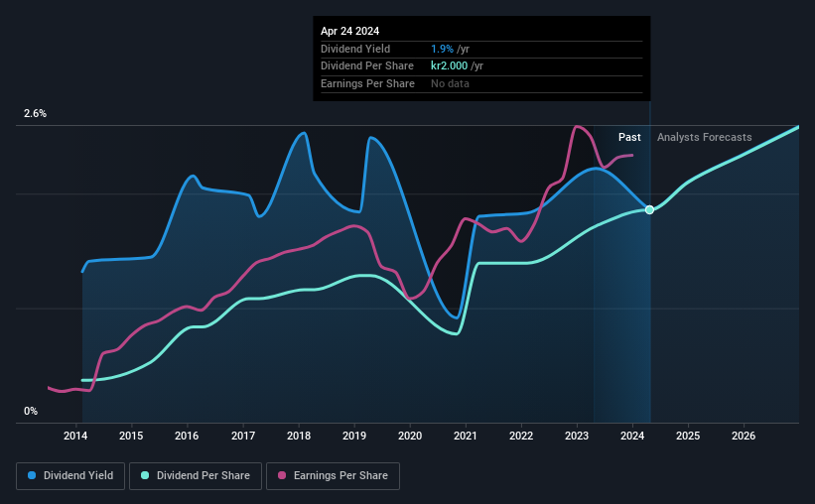Click the teal Dividend Per Share legend dot

145,475
